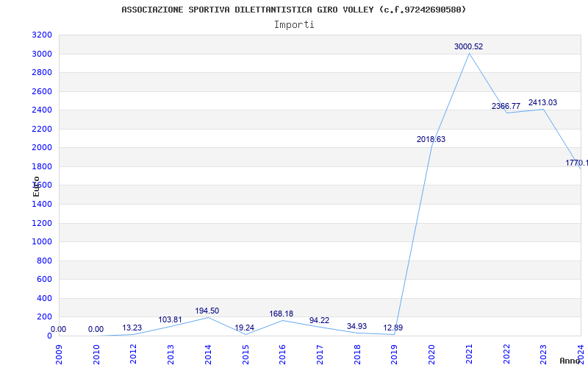Image resolution: width=588 pixels, height=368 pixels.
Task: Click the 3200 y-axis tick label
Action: [x=42, y=35]
